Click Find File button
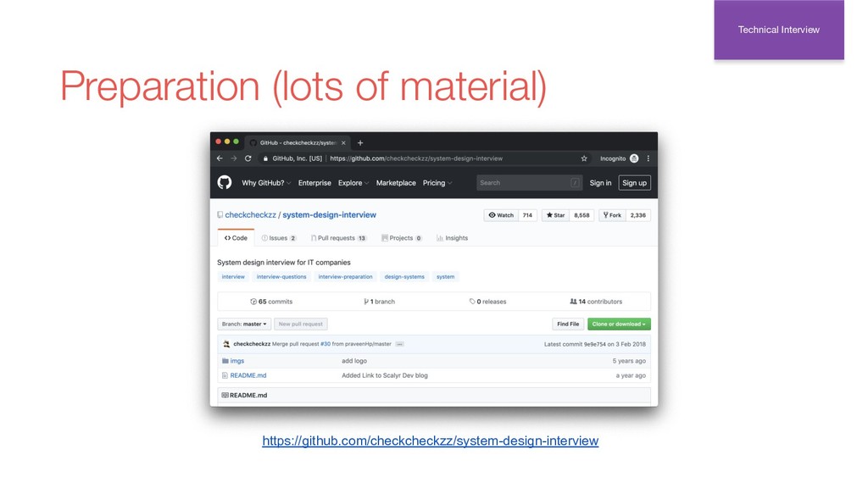 coord(568,324)
